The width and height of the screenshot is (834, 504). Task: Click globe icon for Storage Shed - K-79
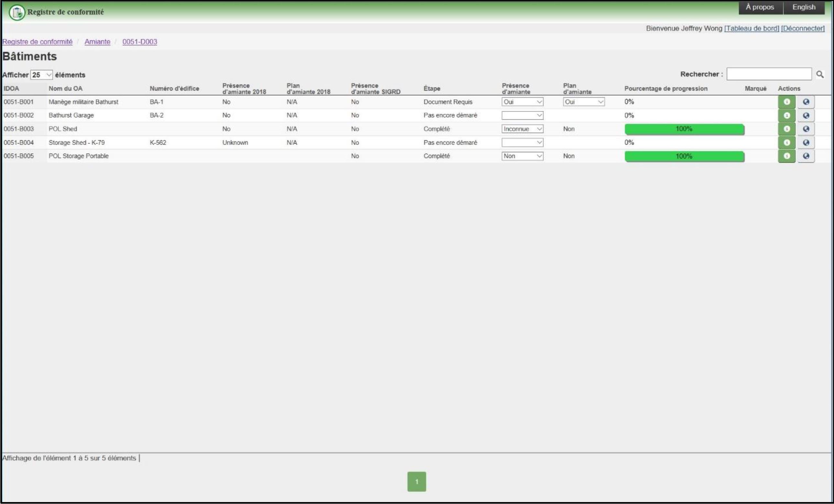[x=806, y=143]
